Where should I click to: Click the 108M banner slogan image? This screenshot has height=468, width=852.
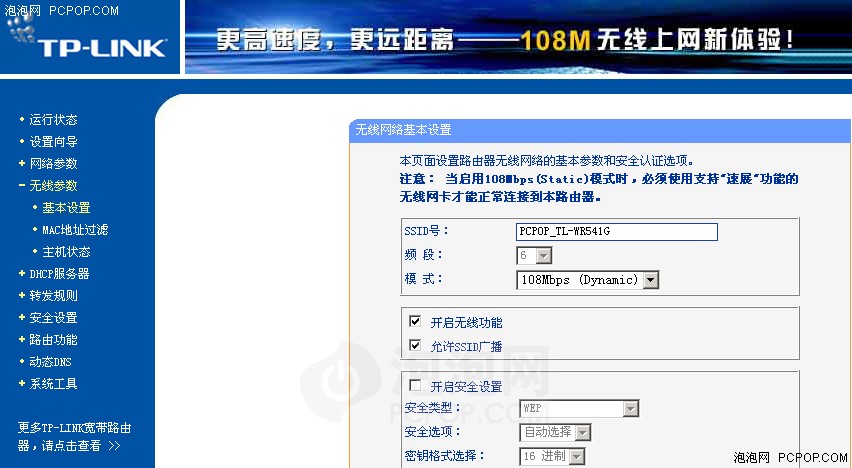[x=518, y=37]
